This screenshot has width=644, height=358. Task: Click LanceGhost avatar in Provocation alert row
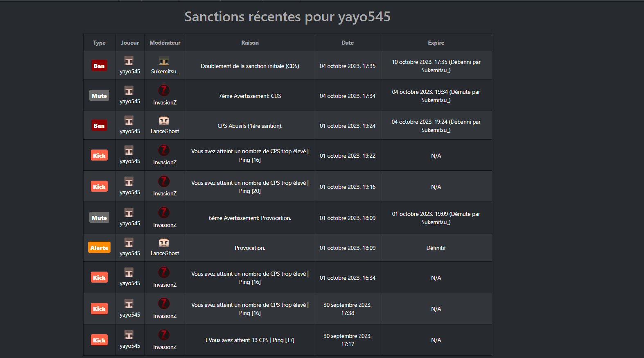click(x=164, y=243)
